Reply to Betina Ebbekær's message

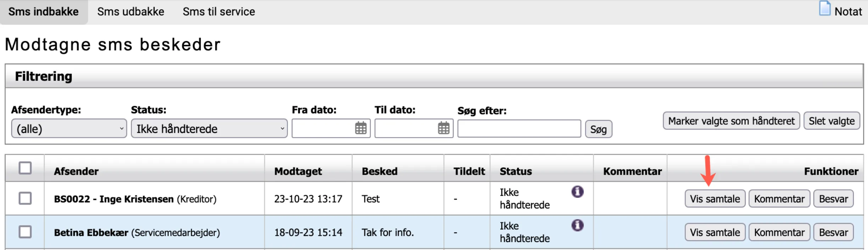click(x=833, y=232)
